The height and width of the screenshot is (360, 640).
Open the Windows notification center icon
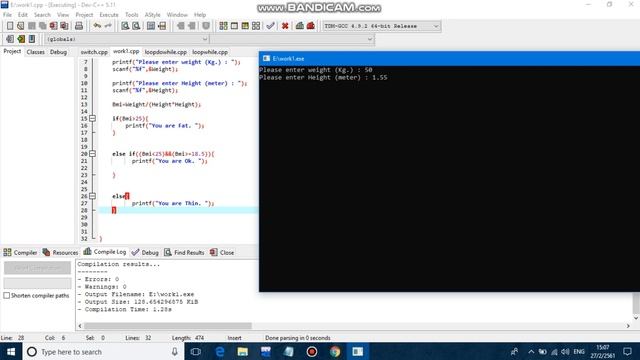click(627, 351)
